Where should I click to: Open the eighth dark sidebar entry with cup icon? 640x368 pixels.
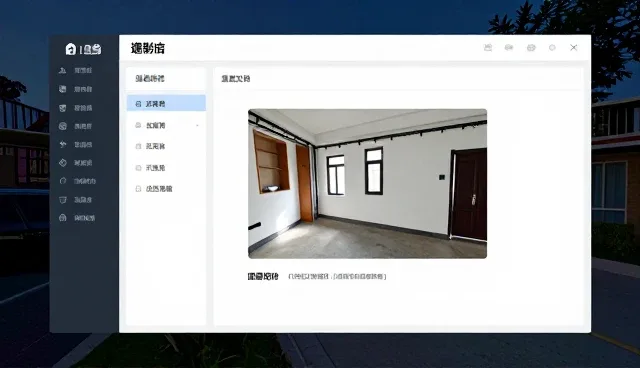click(76, 200)
